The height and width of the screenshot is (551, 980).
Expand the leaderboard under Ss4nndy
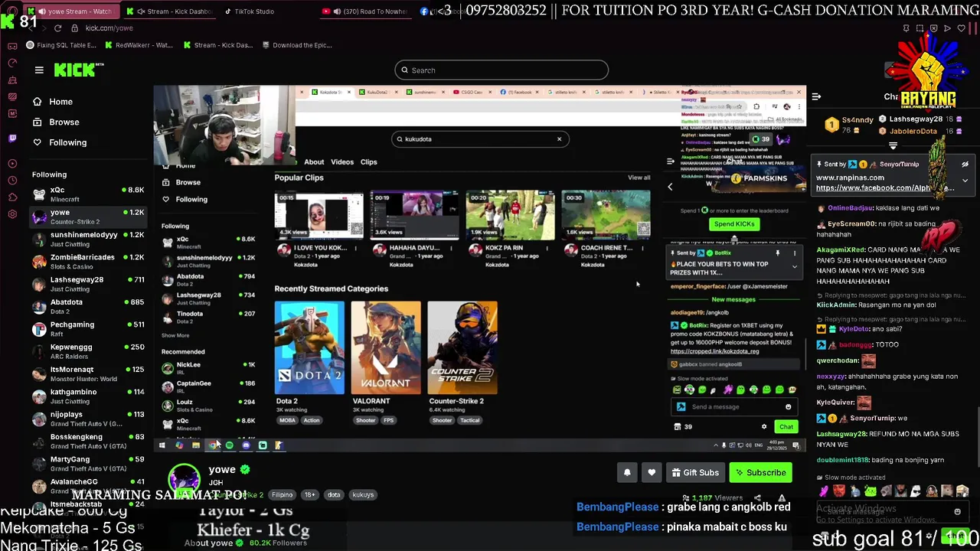(x=893, y=145)
